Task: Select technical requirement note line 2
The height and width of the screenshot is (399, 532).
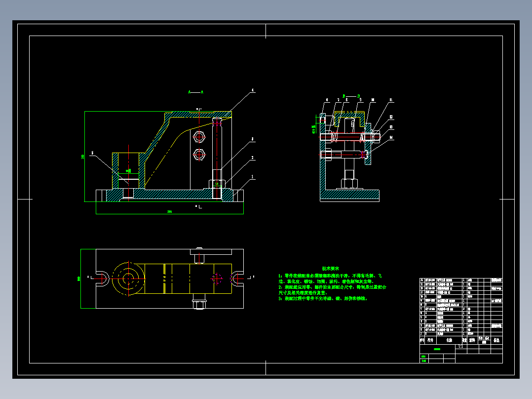Action: pyautogui.click(x=333, y=290)
